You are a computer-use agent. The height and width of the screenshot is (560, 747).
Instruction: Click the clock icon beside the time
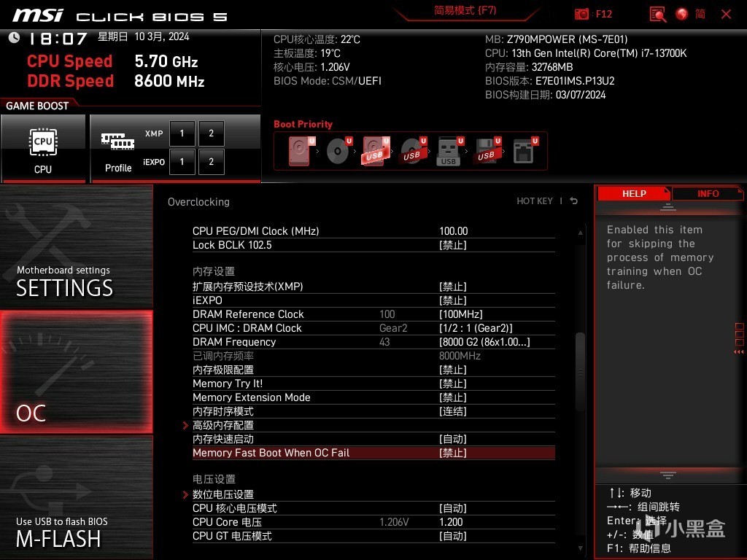[15, 38]
